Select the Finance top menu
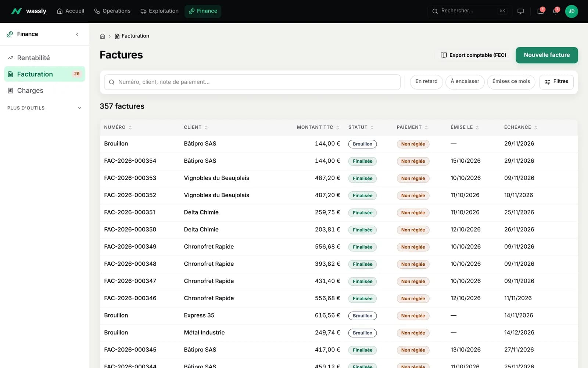This screenshot has width=588, height=368. point(203,11)
